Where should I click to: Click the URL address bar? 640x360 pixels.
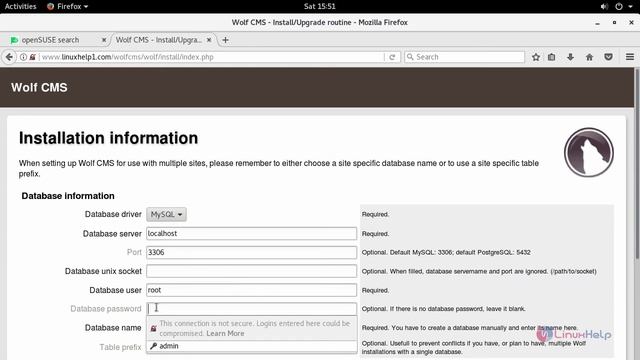pyautogui.click(x=212, y=57)
